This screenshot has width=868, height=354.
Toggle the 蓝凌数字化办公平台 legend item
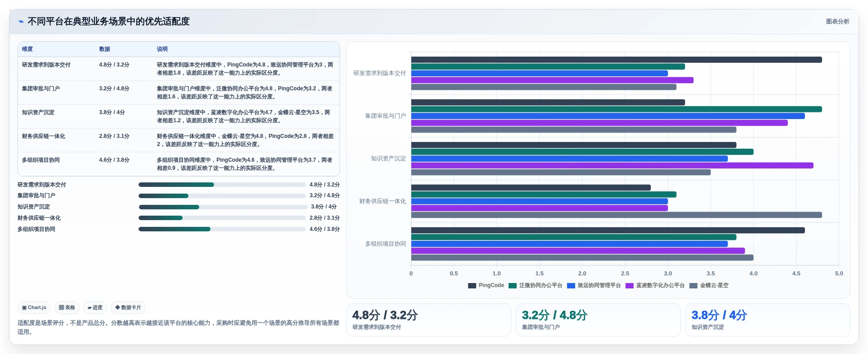[655, 286]
